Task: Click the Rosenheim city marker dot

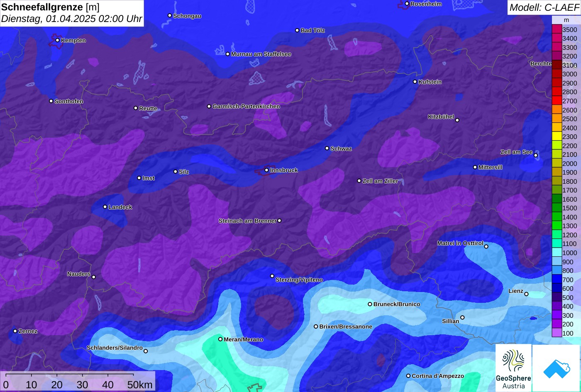Action: pyautogui.click(x=407, y=4)
